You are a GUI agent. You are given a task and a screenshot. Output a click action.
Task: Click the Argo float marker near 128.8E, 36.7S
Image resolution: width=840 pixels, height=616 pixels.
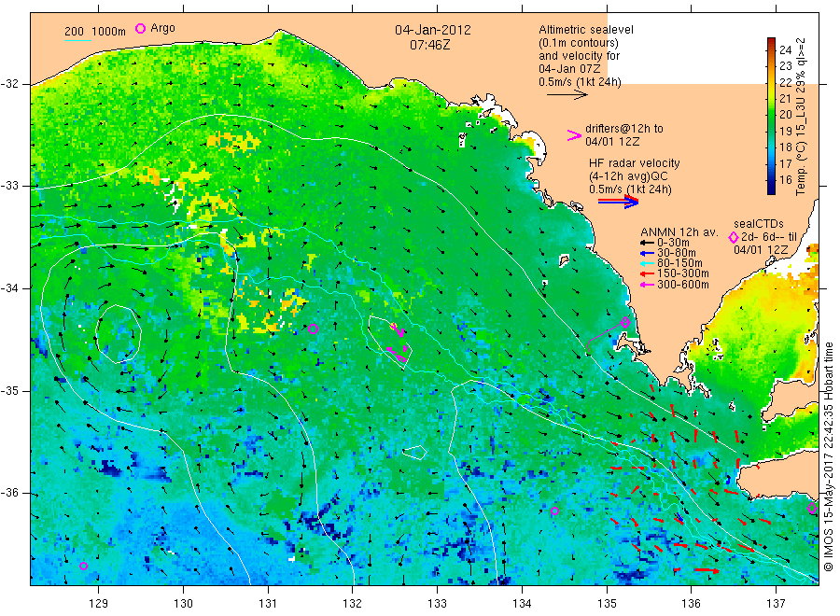coord(84,567)
